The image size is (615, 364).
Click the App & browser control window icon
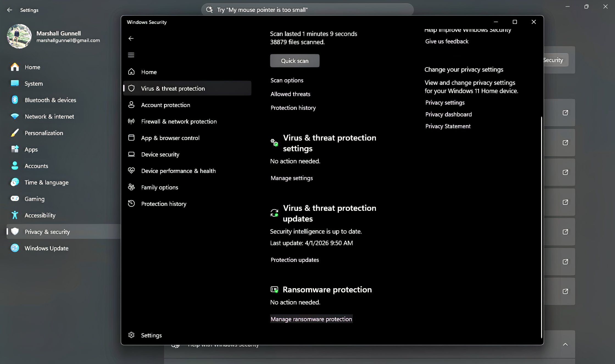(131, 138)
